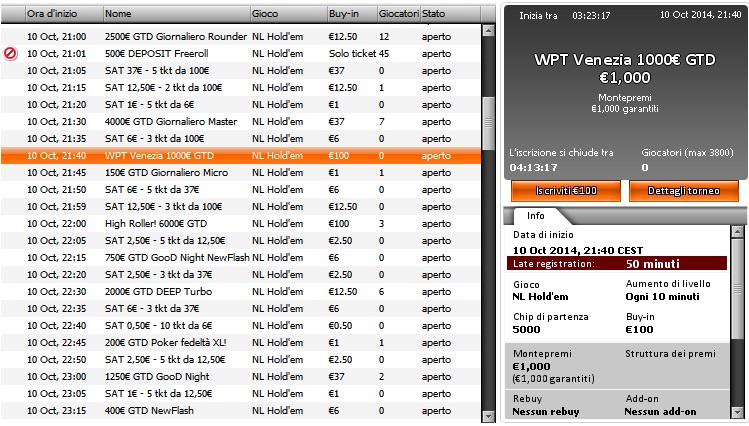Select 4000€ GTD Giornaliero Master tournament
The image size is (749, 426).
click(241, 122)
